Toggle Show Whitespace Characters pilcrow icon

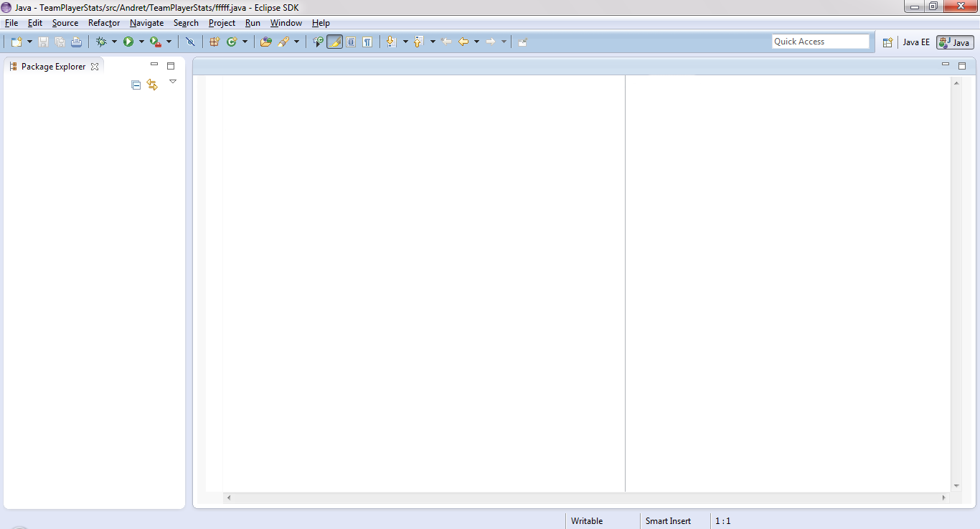(x=367, y=42)
